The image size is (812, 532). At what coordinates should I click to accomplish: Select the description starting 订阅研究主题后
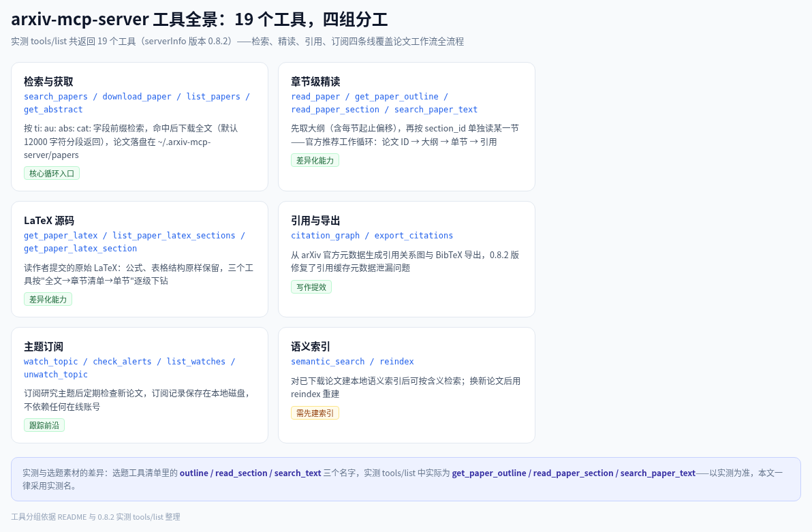(x=138, y=400)
